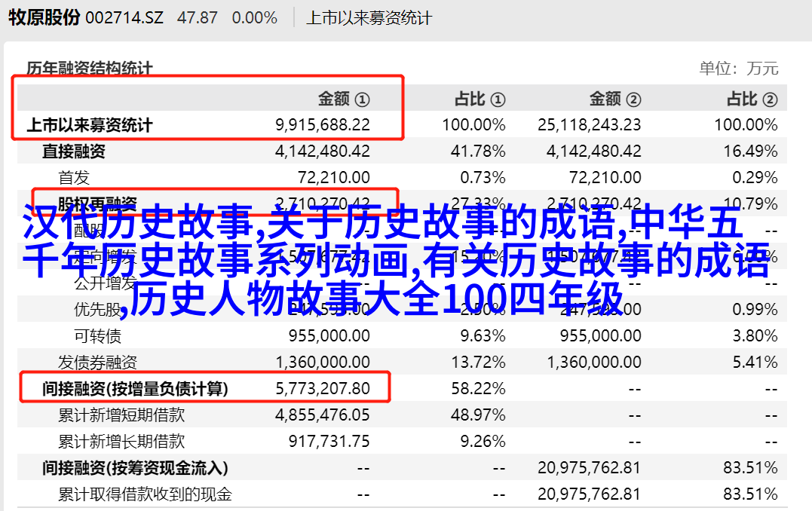Viewport: 812px width, 511px height.
Task: Select the 间接融资(按筹资现金流入) row label
Action: tap(135, 468)
